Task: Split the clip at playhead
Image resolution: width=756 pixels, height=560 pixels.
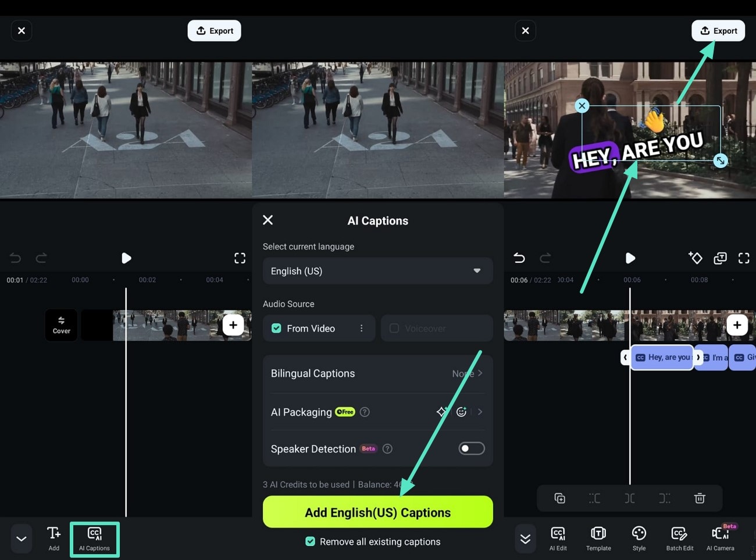Action: 630,498
